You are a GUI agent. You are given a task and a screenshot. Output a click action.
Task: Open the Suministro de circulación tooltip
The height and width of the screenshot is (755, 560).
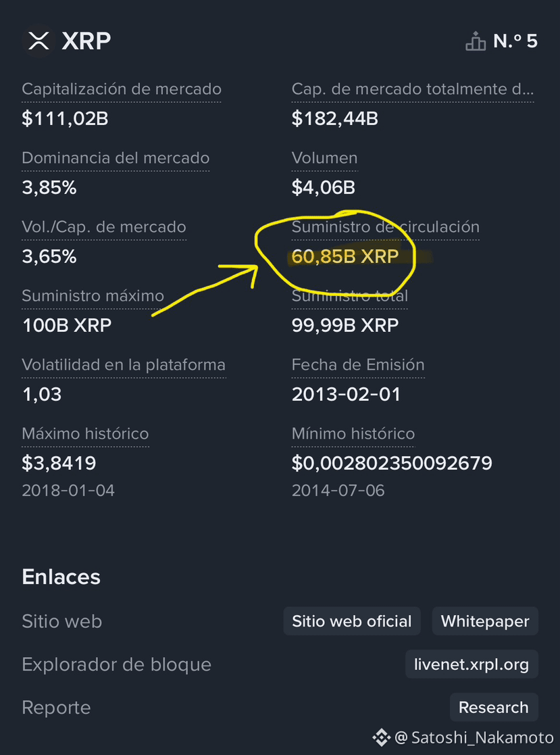(x=385, y=227)
